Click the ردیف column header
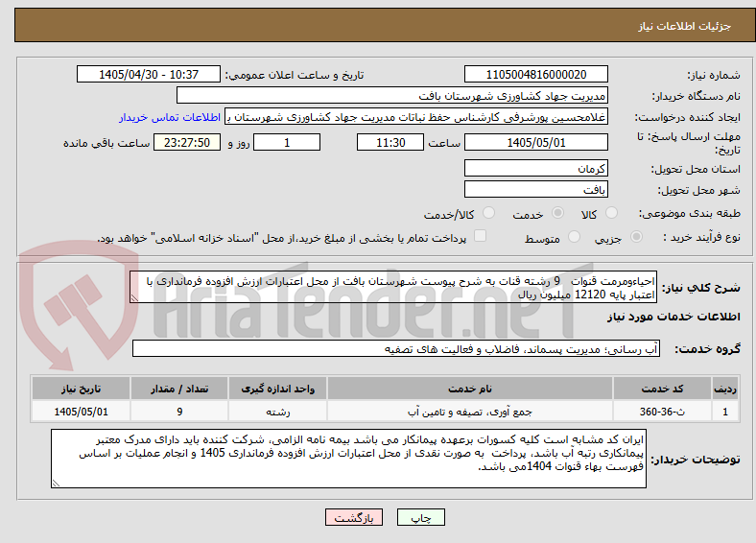The image size is (756, 543). coord(725,389)
